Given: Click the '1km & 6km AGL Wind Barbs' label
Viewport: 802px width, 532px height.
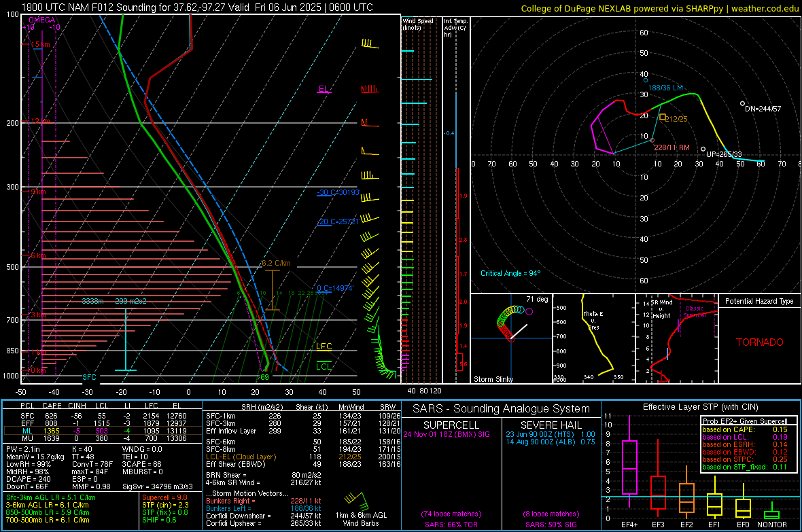Looking at the screenshot, I should tap(361, 519).
